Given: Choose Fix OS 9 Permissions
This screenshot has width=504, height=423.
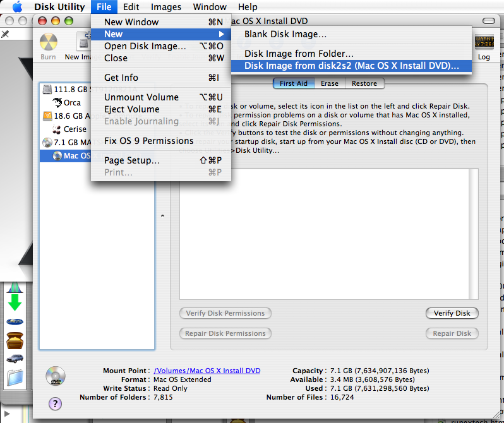Looking at the screenshot, I should pyautogui.click(x=161, y=141).
